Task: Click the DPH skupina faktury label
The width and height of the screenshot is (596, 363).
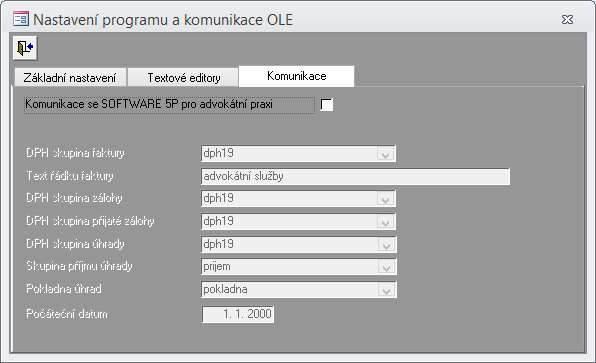Action: tap(75, 153)
